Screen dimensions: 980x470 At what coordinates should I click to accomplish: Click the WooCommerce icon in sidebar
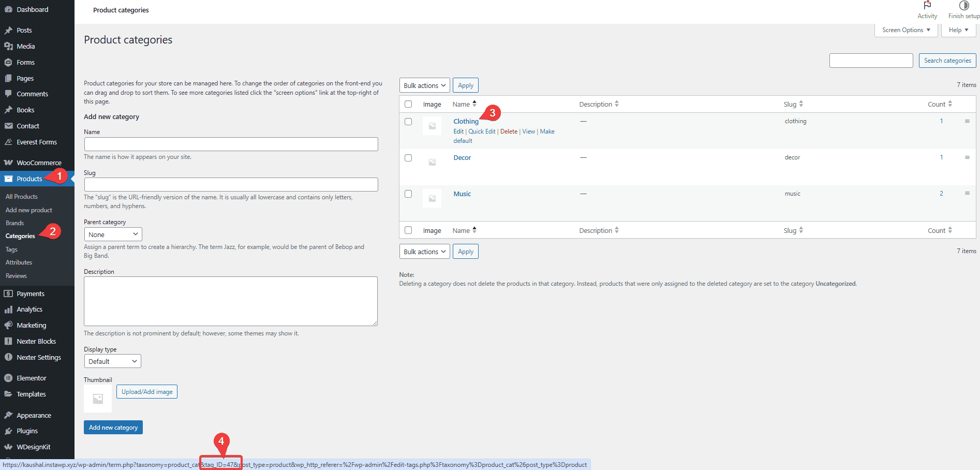(8, 163)
